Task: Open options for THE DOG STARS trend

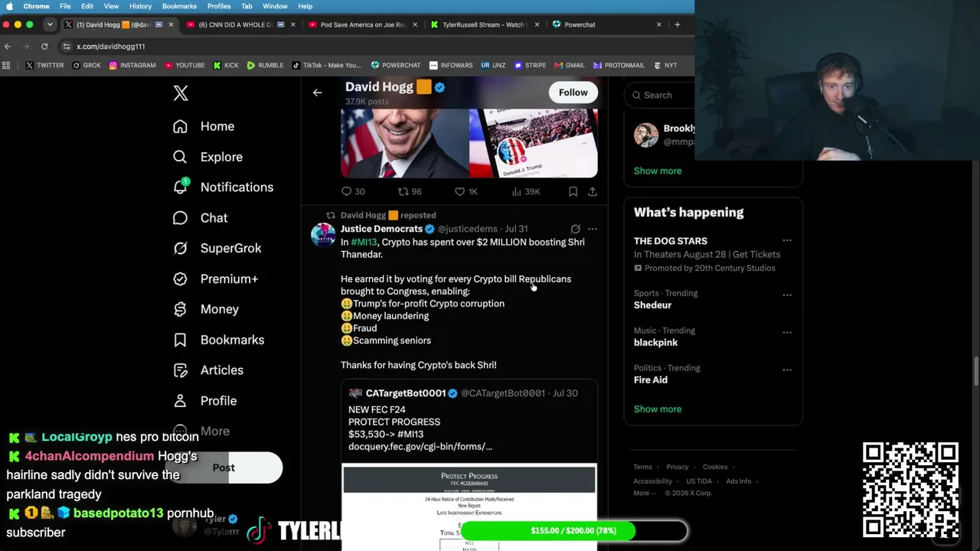Action: (787, 241)
